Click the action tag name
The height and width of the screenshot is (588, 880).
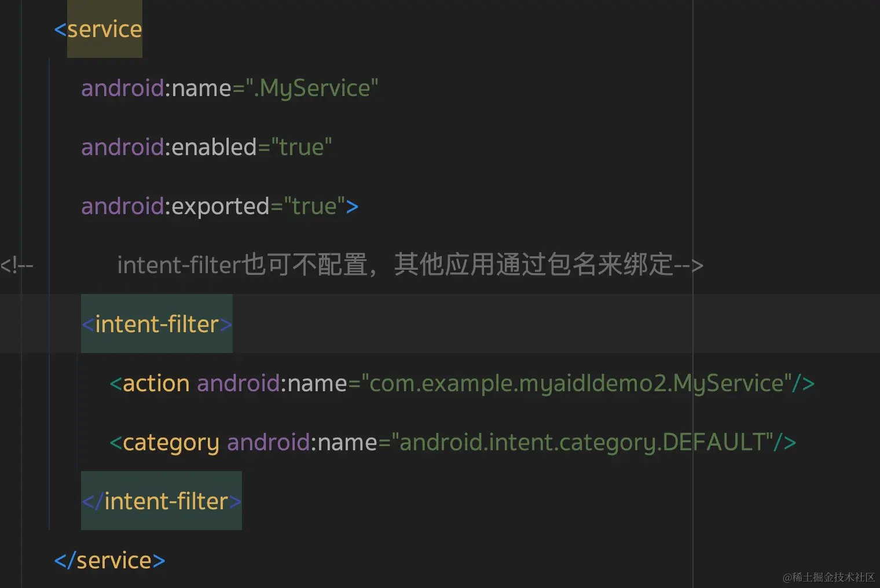[156, 384]
